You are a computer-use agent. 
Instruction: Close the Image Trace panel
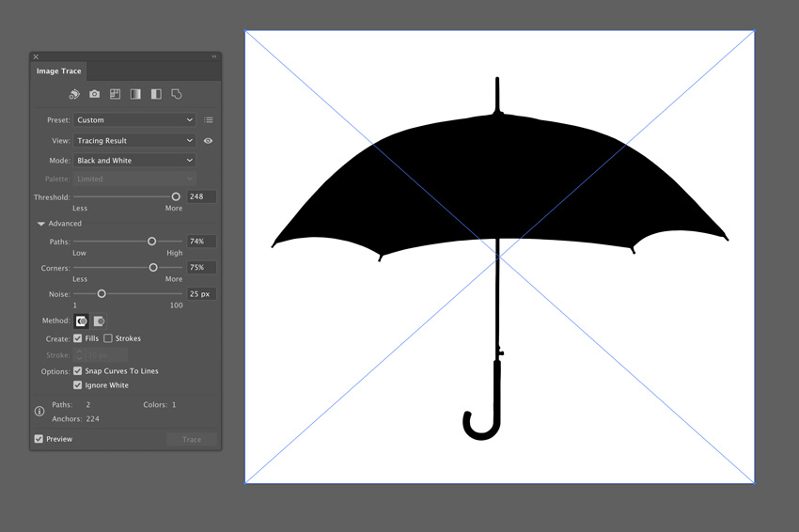coord(36,56)
